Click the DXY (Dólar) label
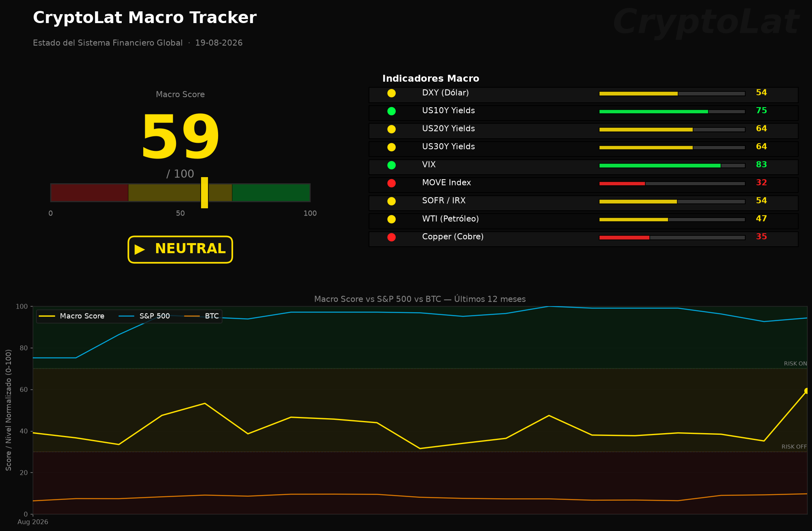 (x=445, y=93)
